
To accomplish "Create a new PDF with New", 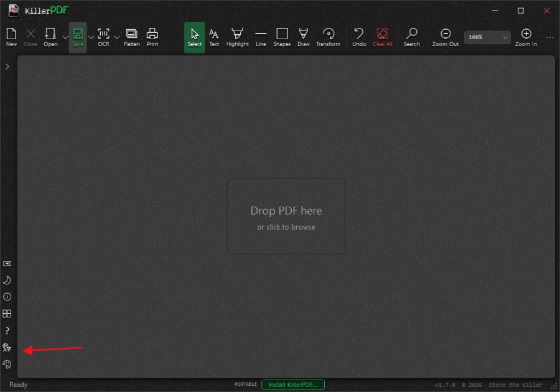I will [x=11, y=37].
